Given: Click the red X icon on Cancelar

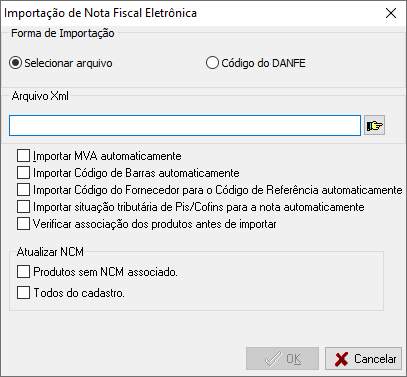Looking at the screenshot, I should [341, 359].
